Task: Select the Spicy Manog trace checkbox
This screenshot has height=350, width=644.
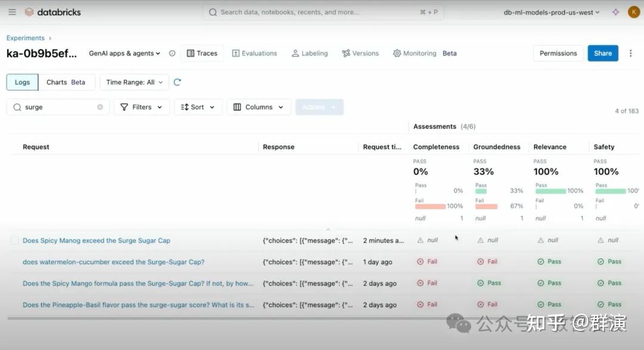Action: coord(14,240)
